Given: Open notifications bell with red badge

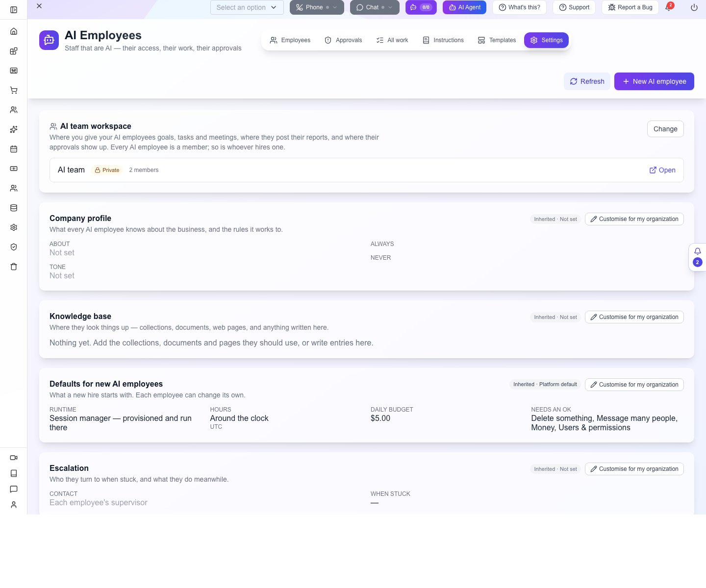Looking at the screenshot, I should 669,7.
